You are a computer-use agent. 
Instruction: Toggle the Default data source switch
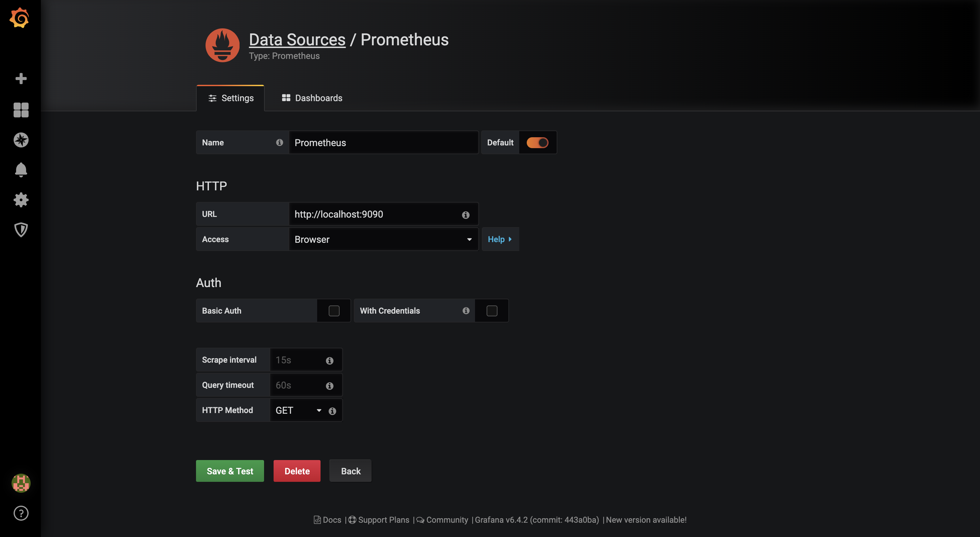(537, 143)
